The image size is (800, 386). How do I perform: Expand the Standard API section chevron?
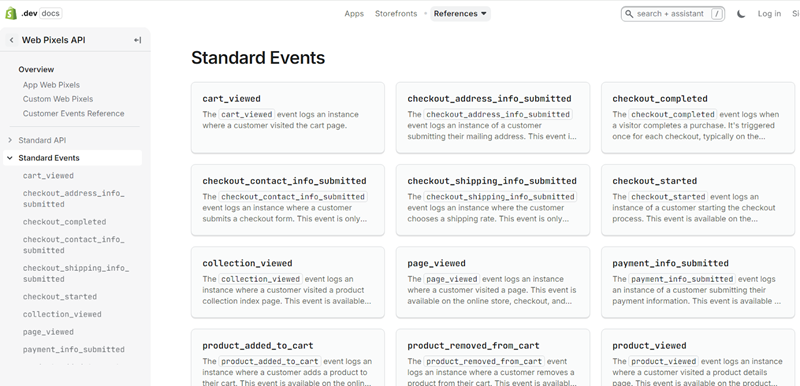(10, 140)
